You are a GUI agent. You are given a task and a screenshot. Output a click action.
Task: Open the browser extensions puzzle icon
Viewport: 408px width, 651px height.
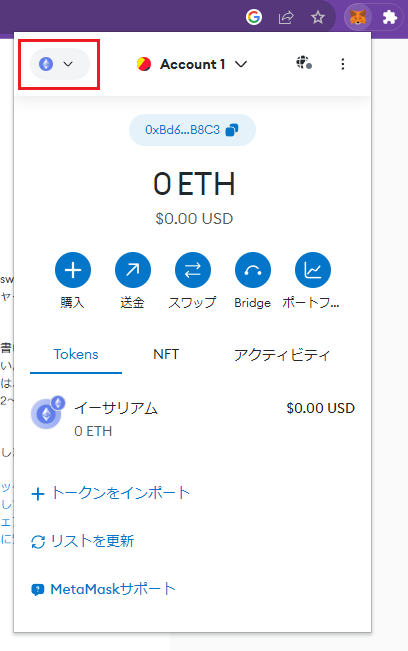tap(389, 17)
